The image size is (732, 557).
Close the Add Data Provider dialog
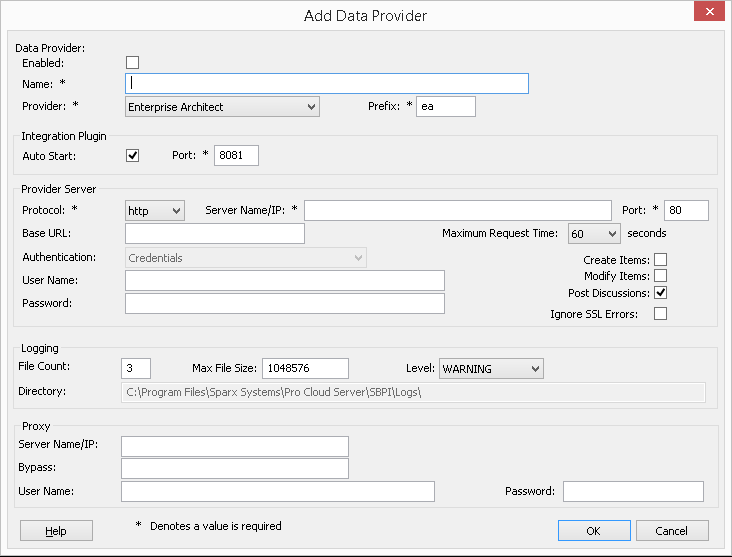[708, 12]
